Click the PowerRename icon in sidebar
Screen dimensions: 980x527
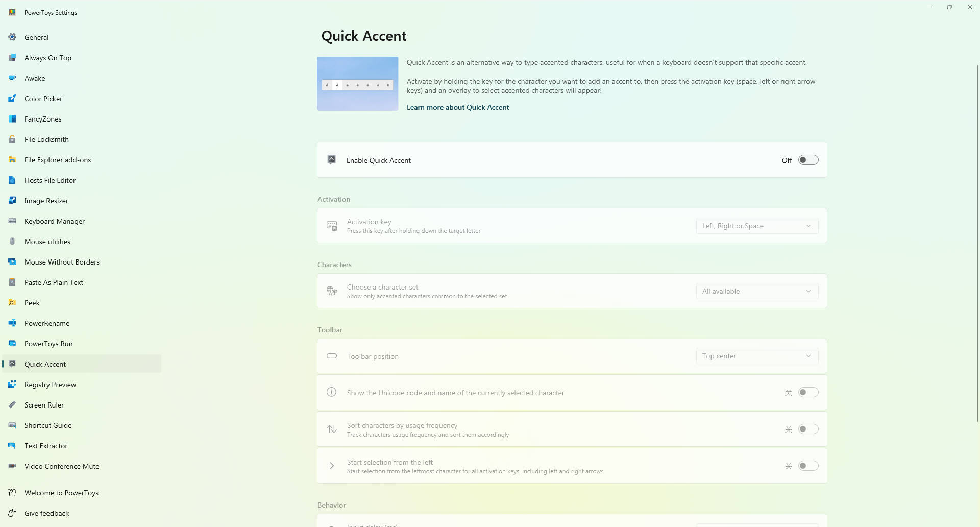click(x=12, y=323)
